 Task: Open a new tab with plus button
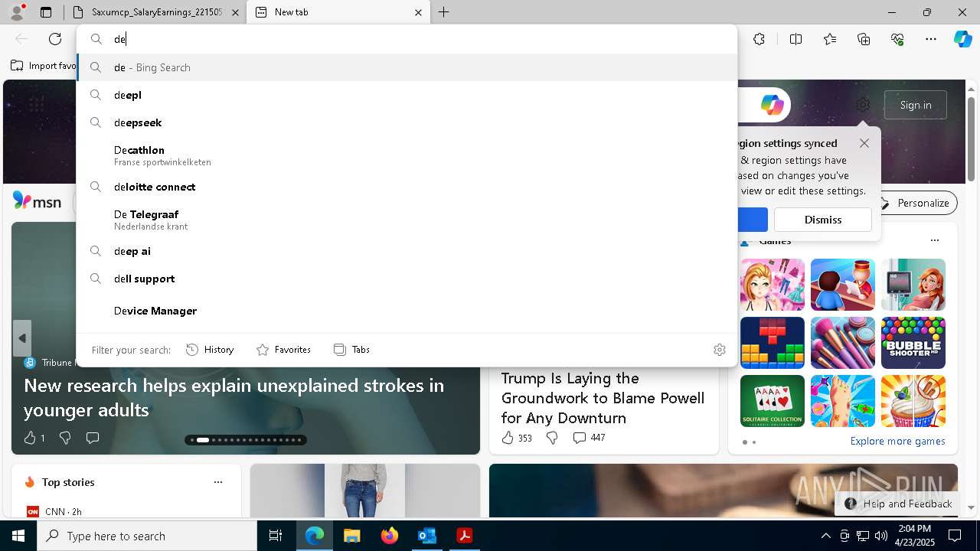coord(443,12)
